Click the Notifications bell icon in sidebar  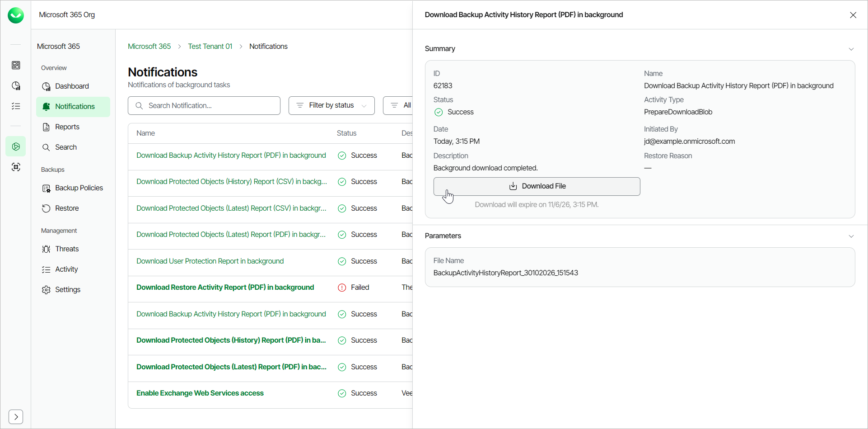tap(46, 107)
